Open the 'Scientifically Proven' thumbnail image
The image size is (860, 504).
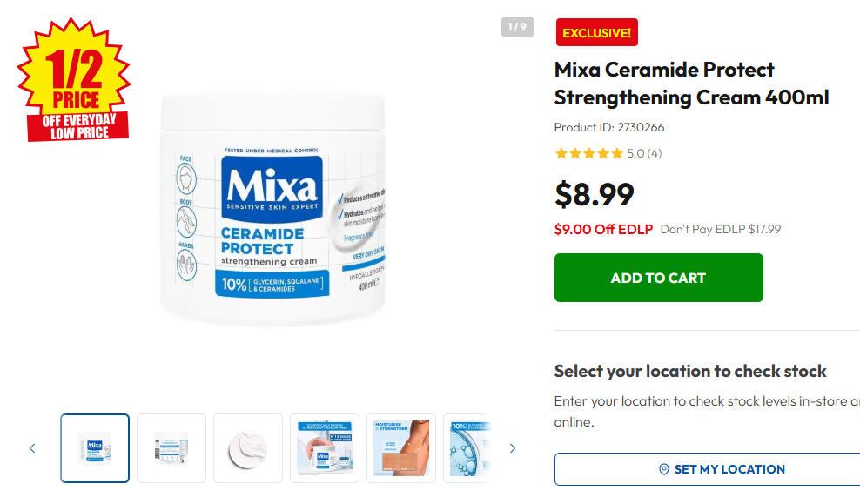point(325,448)
